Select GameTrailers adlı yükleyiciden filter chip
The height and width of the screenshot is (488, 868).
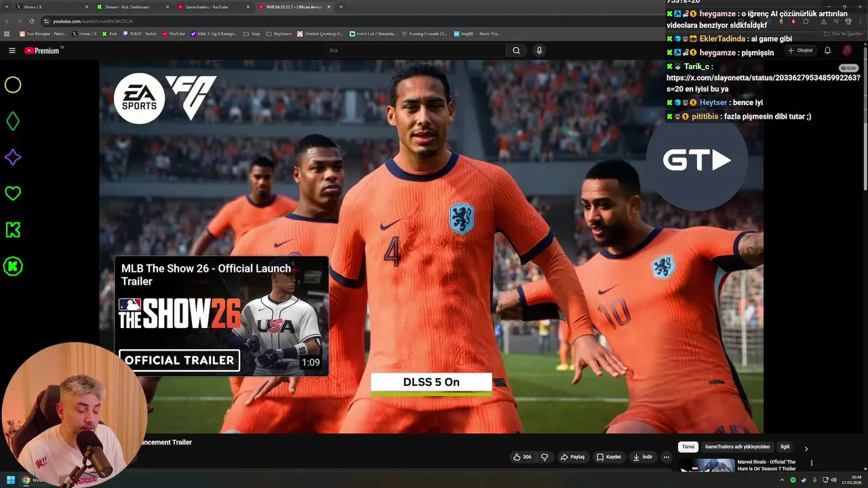tap(737, 447)
